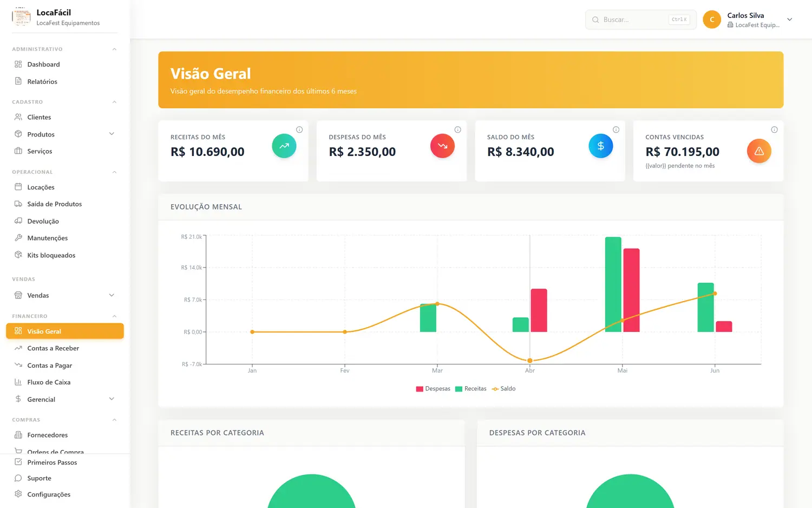Click the Contas a Pagar trend-down icon

[18, 365]
